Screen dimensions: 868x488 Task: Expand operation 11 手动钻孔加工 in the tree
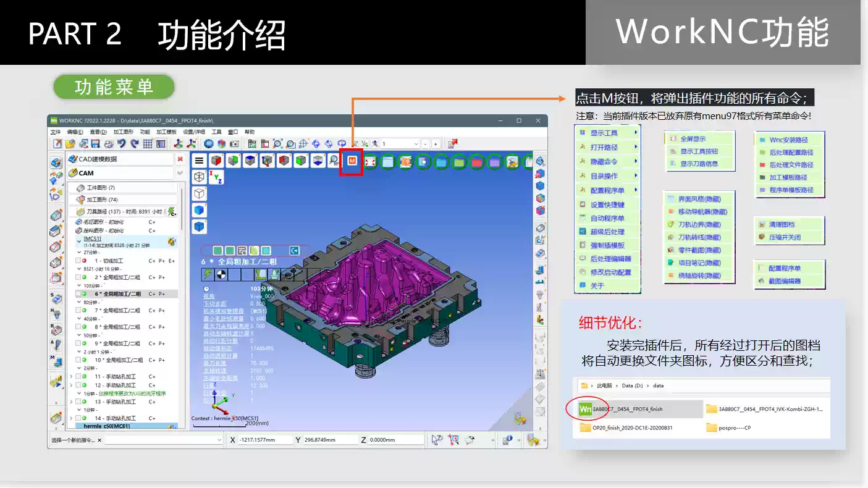(70, 377)
